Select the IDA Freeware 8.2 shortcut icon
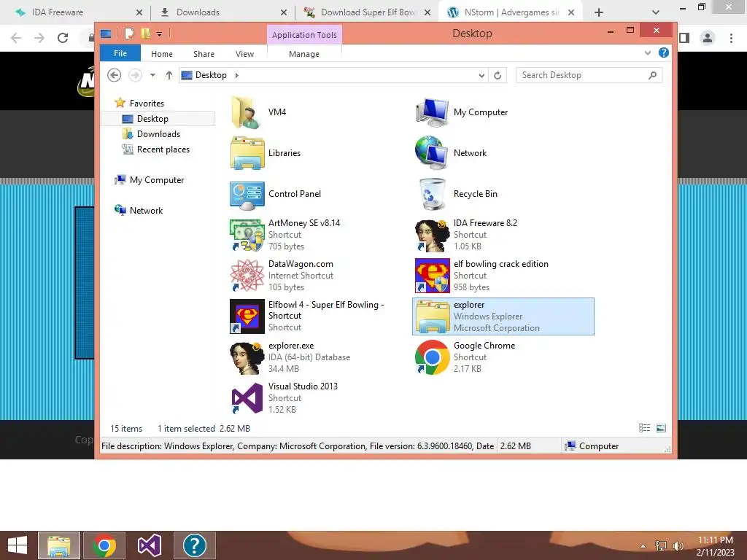Screen dimensions: 747x560 point(432,236)
